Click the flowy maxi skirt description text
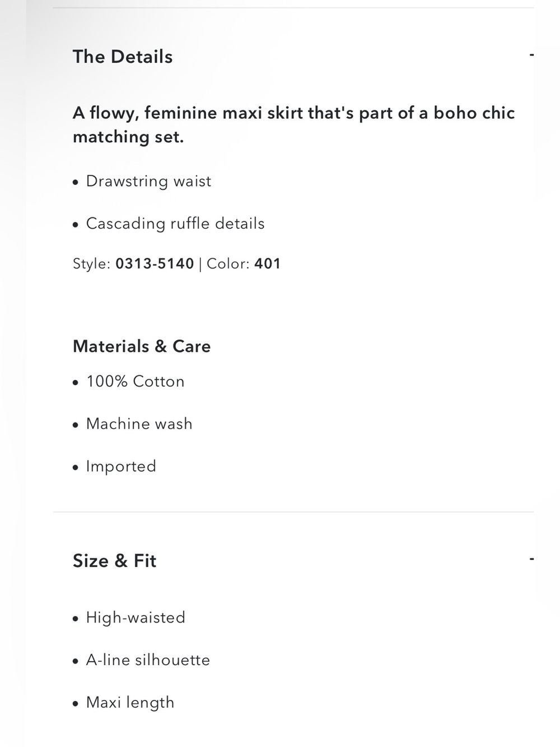This screenshot has width=560, height=747. click(x=294, y=124)
